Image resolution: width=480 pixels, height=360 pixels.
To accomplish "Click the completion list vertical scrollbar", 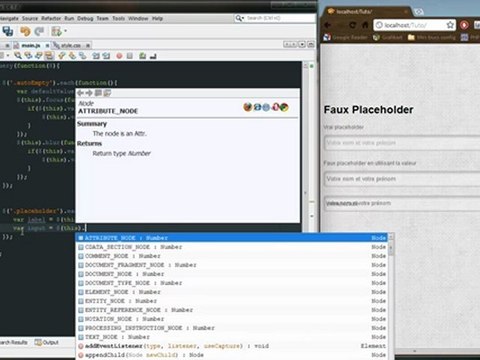I will tap(391, 297).
